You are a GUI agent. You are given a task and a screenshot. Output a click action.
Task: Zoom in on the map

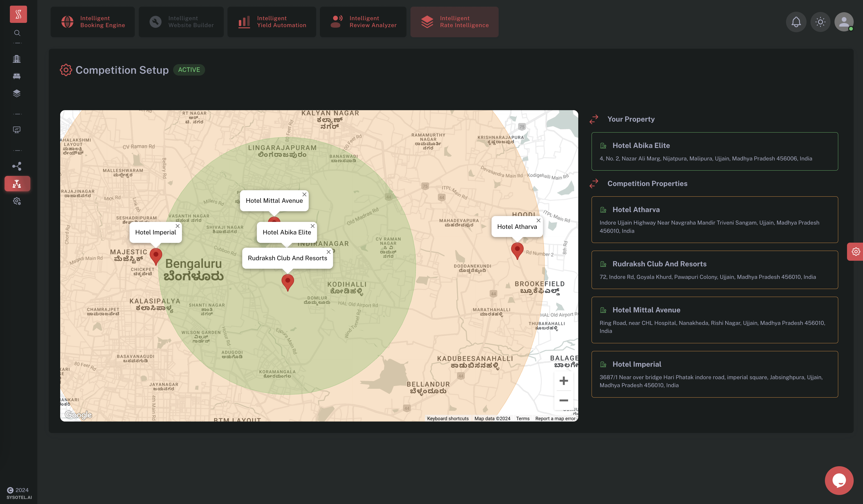(564, 381)
